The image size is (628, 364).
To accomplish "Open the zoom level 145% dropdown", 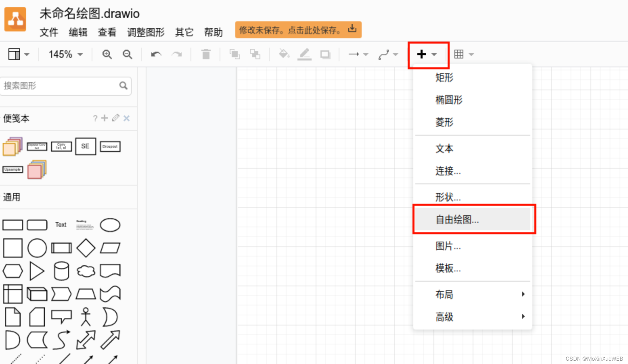I will [x=64, y=54].
